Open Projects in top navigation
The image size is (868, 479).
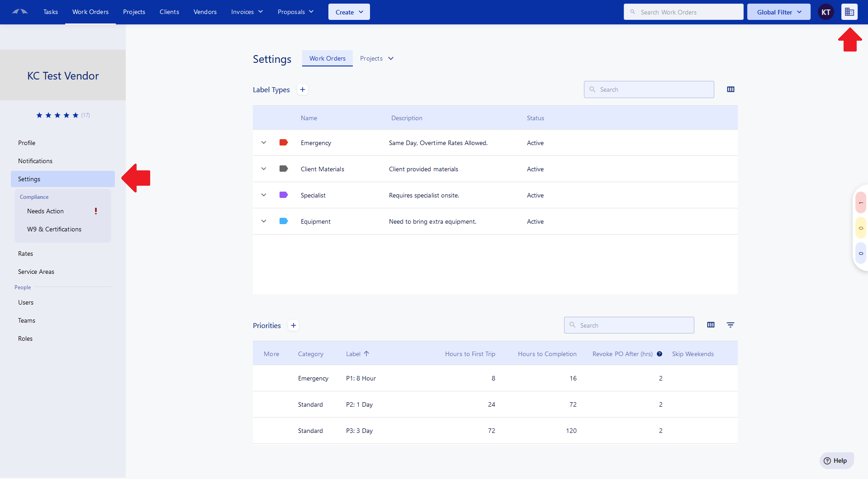[134, 12]
